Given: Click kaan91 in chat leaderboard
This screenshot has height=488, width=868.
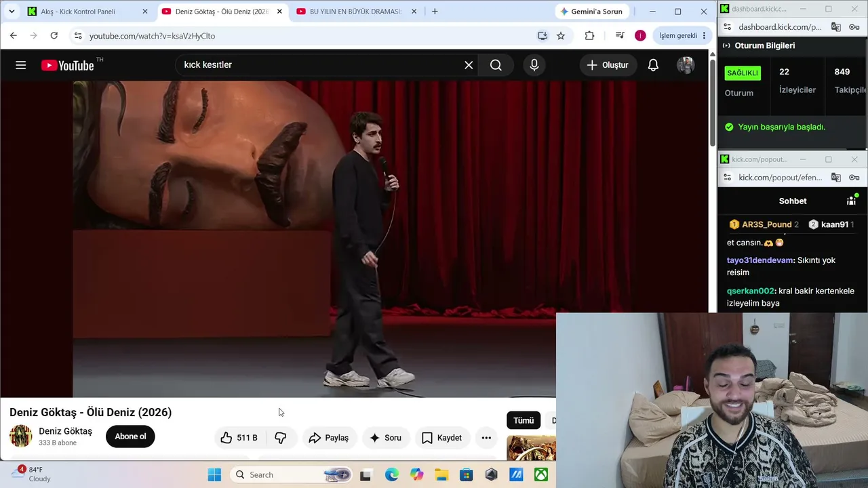Looking at the screenshot, I should tap(835, 224).
